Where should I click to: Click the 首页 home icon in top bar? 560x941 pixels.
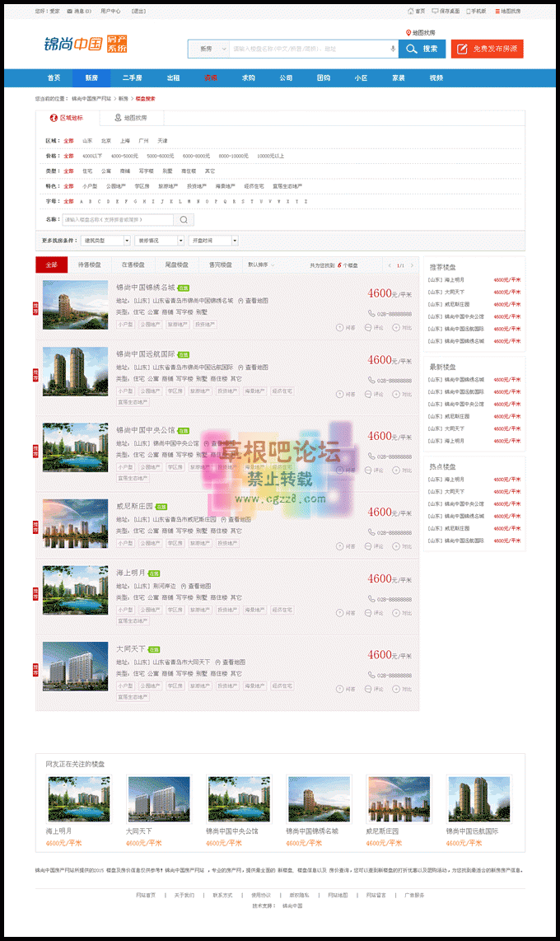(x=410, y=11)
